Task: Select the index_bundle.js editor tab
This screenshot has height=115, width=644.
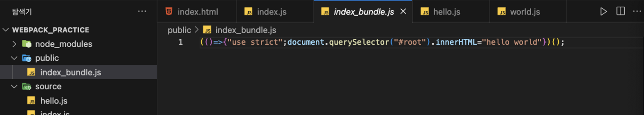Action: tap(363, 12)
